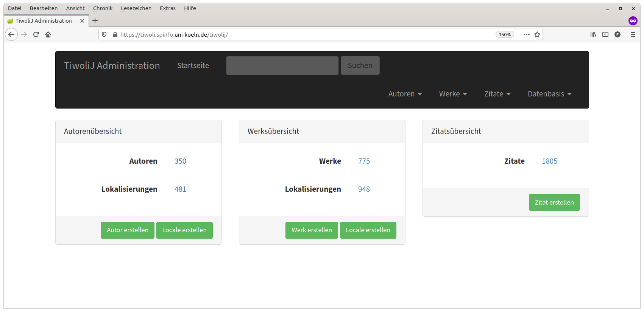Open the hamburger application menu
The image size is (644, 312).
tap(633, 34)
